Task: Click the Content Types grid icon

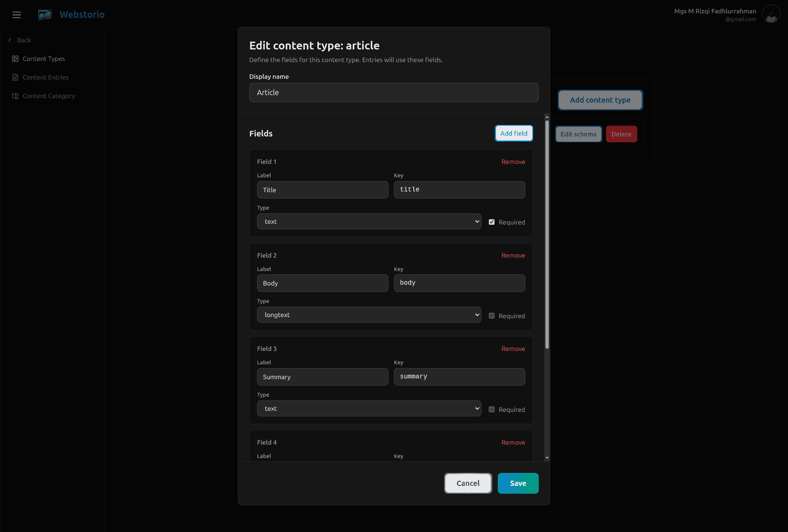Action: tap(15, 59)
